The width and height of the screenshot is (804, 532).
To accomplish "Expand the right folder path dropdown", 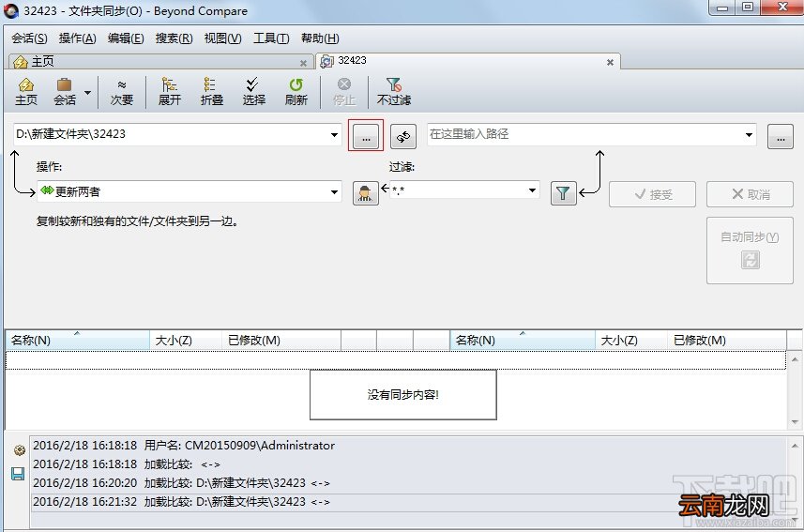I will [x=750, y=135].
